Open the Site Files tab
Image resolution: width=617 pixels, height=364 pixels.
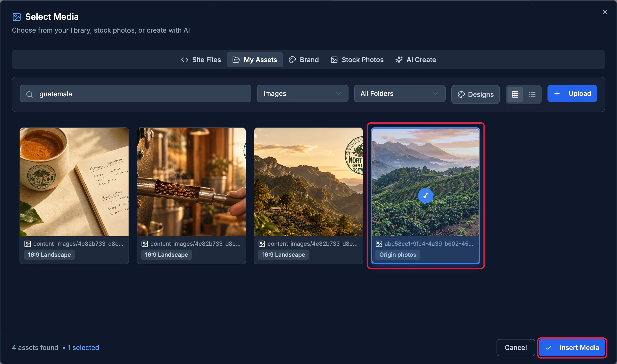point(201,60)
